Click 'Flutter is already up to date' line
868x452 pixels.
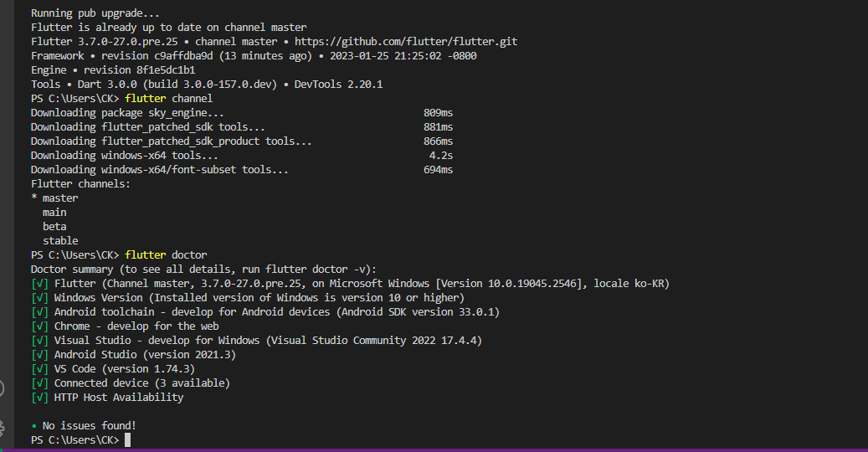169,27
